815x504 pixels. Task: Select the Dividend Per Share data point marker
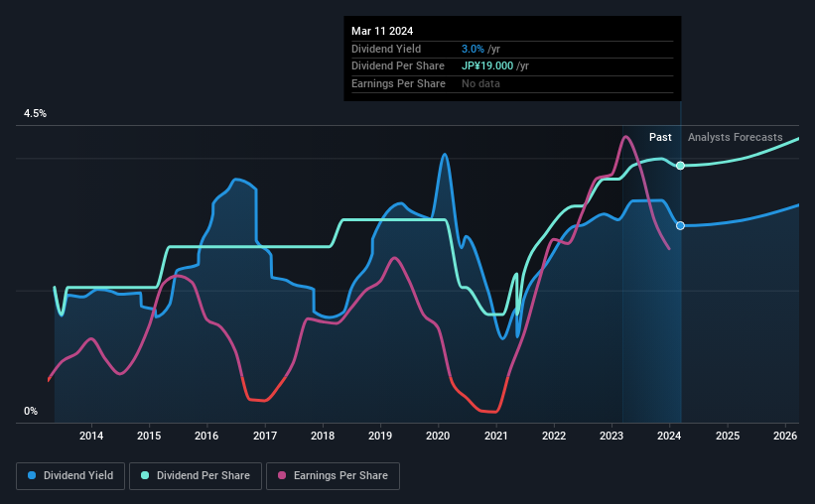[x=680, y=166]
